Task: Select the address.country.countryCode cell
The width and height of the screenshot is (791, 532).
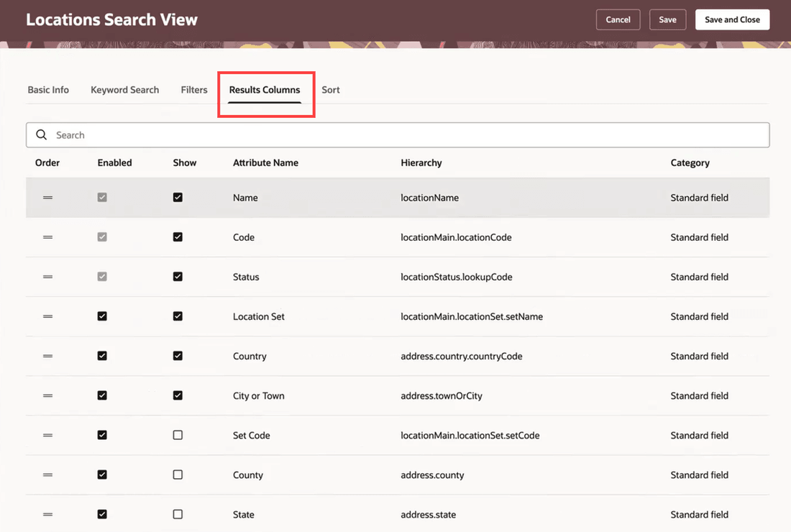Action: (x=462, y=356)
